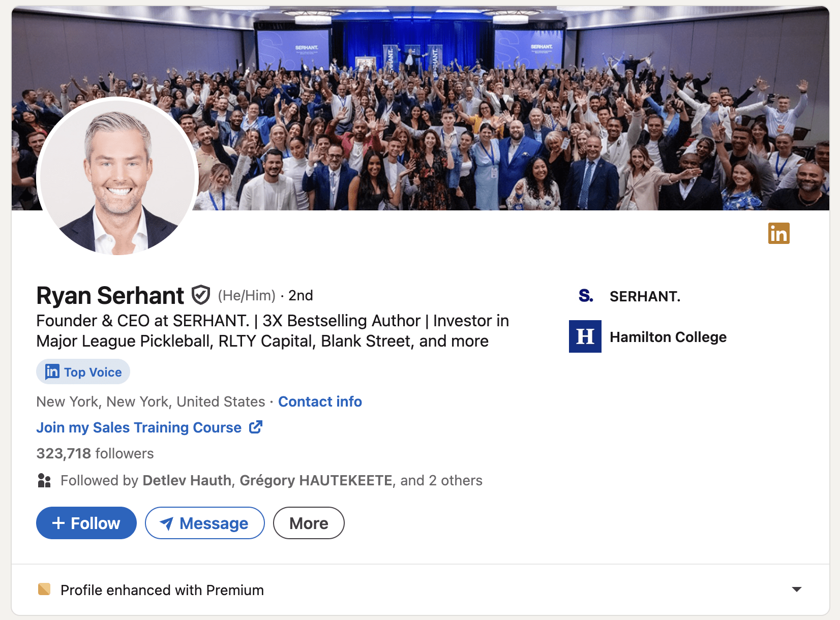Click Detlev Hauth in followed-by list
The width and height of the screenshot is (840, 620).
(187, 480)
